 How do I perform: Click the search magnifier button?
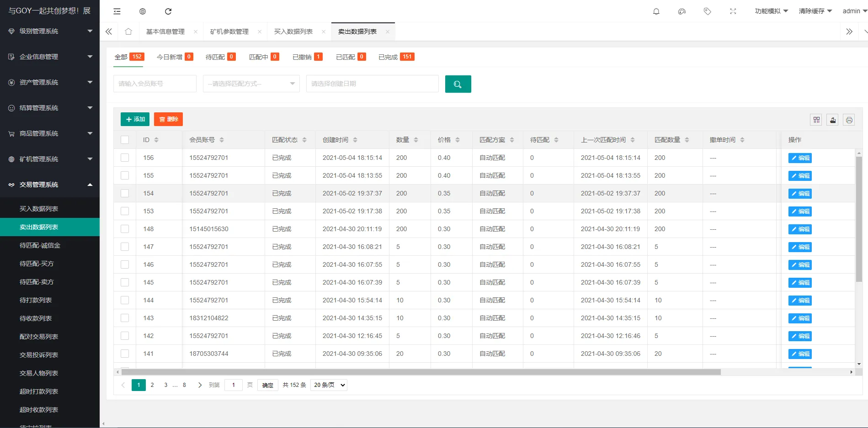[x=458, y=84]
